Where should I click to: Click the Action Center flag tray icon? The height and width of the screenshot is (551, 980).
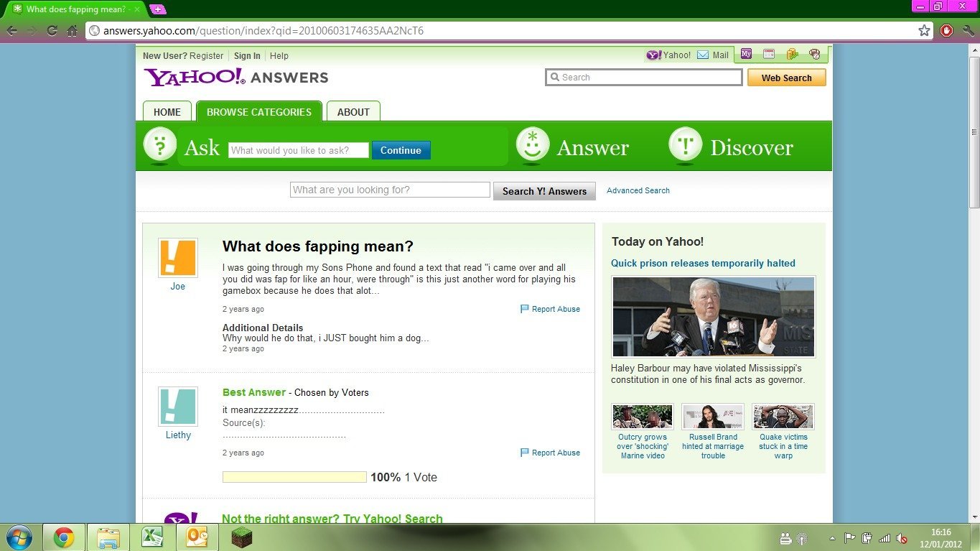coord(849,538)
